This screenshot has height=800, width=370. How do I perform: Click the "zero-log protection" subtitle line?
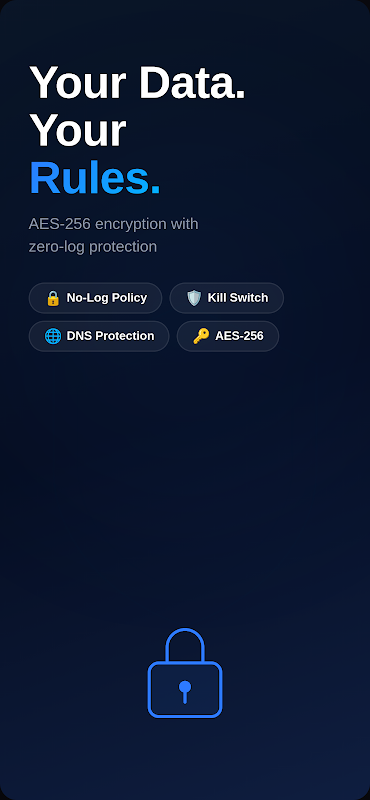point(93,247)
